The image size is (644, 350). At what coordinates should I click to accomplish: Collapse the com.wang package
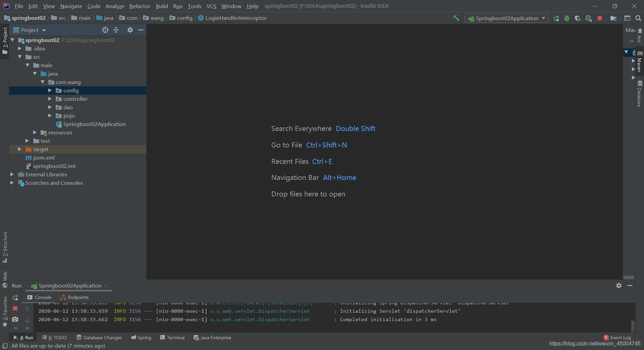point(42,82)
